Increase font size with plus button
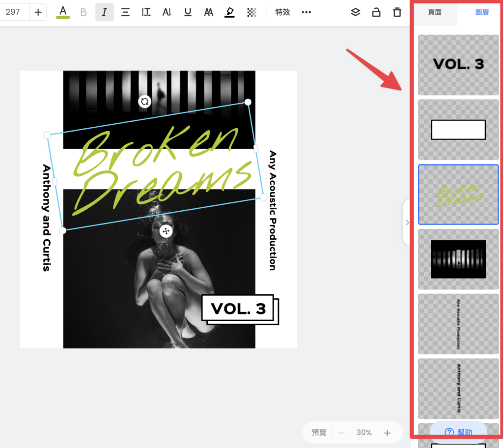Viewport: 503px width, 448px height. click(38, 12)
